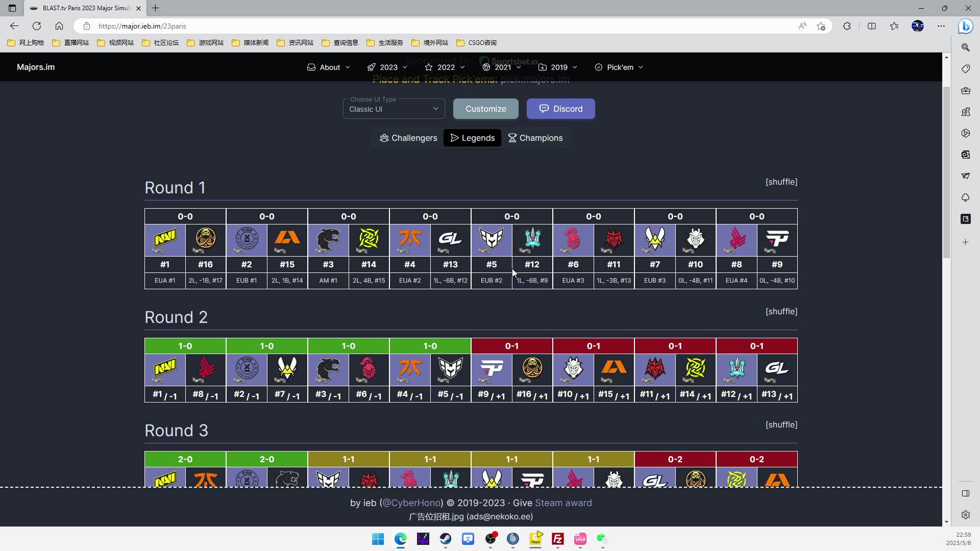Open sidebar search icon
This screenshot has height=551, width=980.
(x=965, y=47)
